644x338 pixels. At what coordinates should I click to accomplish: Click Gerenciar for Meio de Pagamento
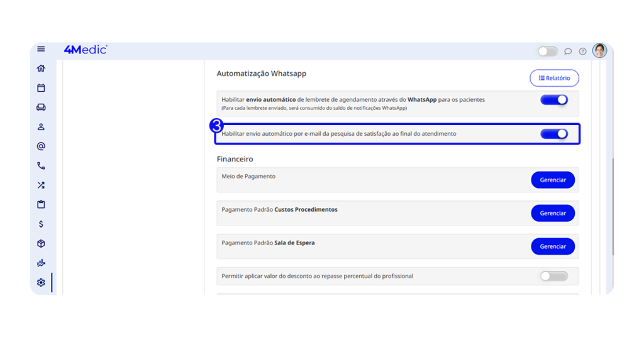click(x=553, y=180)
